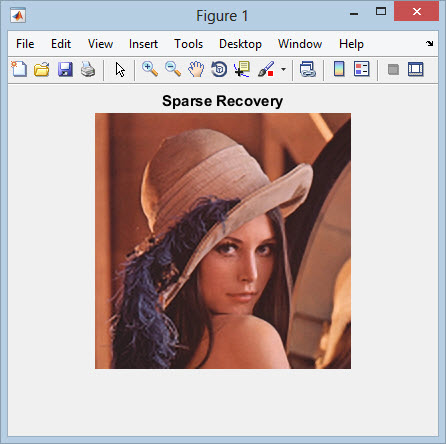Viewport: 446px width, 444px height.
Task: Print the figure using the printer icon
Action: (x=88, y=69)
